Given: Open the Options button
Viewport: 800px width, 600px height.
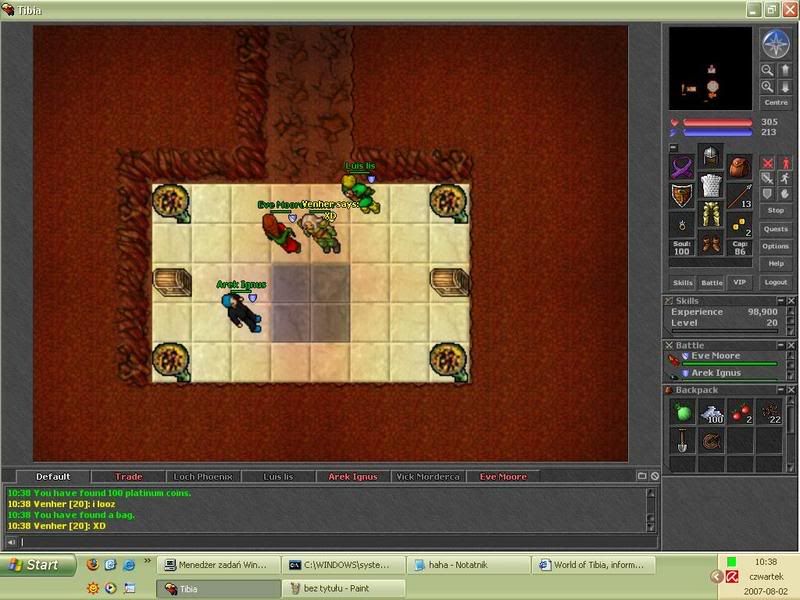Looking at the screenshot, I should [776, 246].
